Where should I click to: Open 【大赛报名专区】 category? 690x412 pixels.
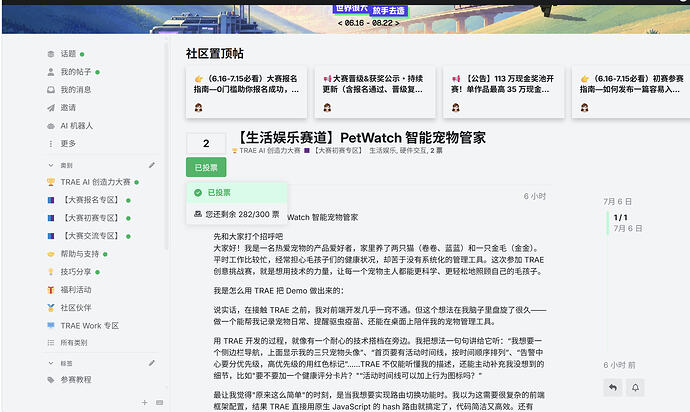pos(88,200)
